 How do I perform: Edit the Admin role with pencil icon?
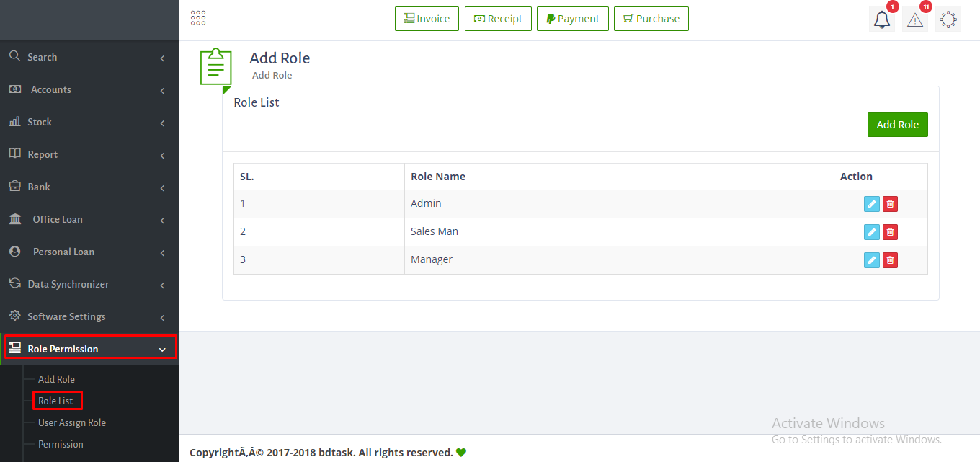(872, 204)
